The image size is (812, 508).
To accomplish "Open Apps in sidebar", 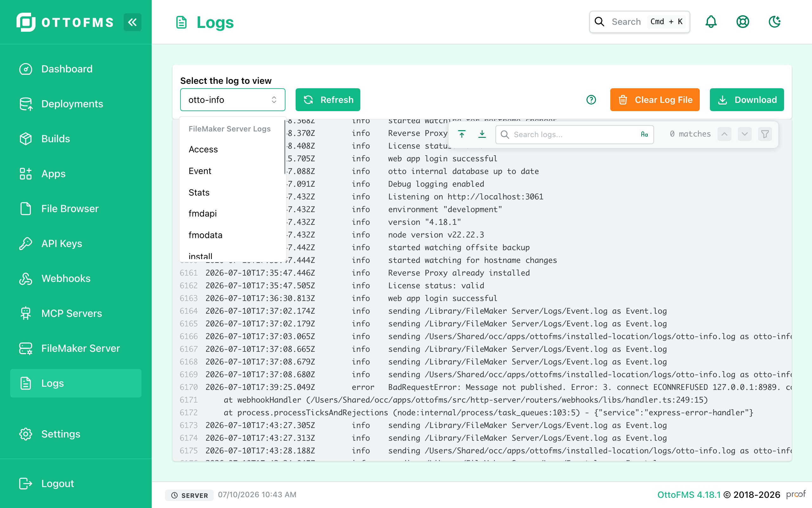I will [76, 174].
